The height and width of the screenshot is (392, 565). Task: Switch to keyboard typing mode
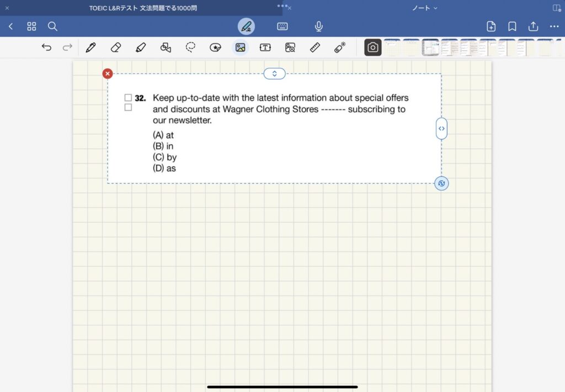tap(282, 26)
